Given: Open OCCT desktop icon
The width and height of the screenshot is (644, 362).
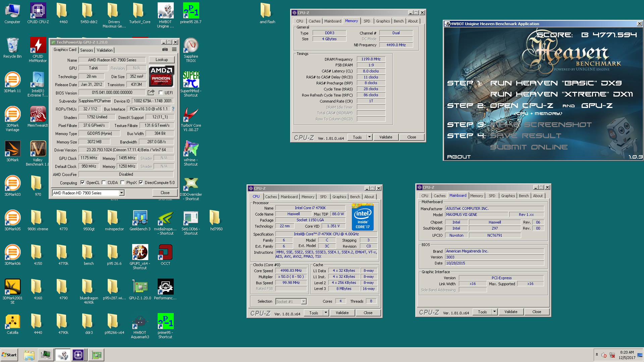Looking at the screenshot, I should (x=165, y=255).
